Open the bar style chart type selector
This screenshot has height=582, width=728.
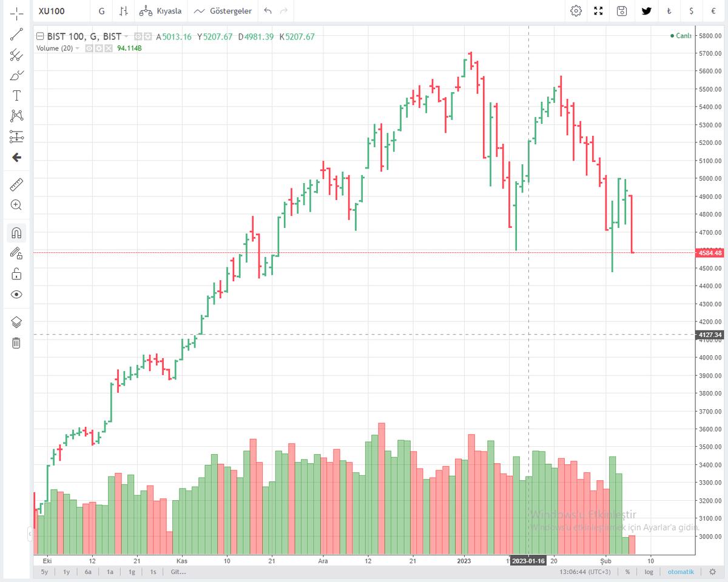pos(124,11)
